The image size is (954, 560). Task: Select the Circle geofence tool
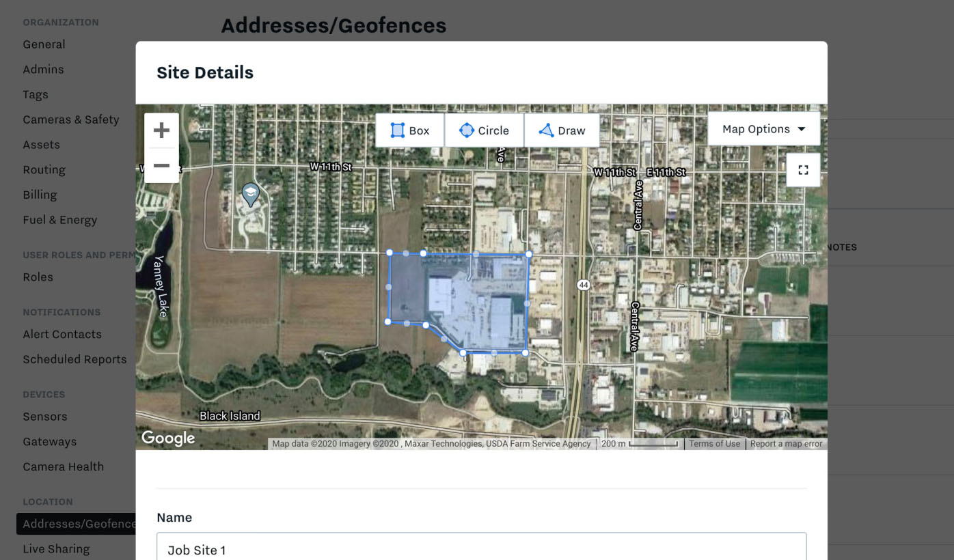click(x=484, y=130)
